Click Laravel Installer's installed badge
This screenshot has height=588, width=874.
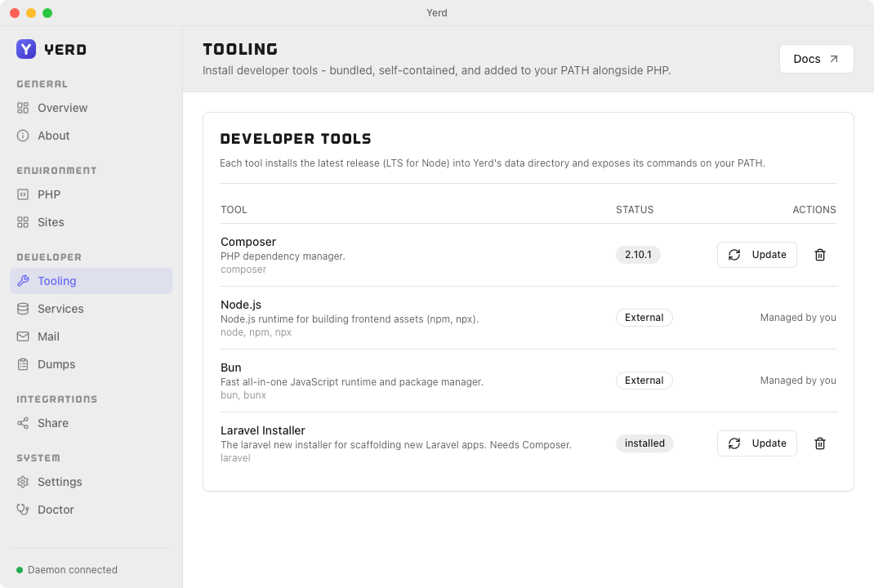(644, 443)
